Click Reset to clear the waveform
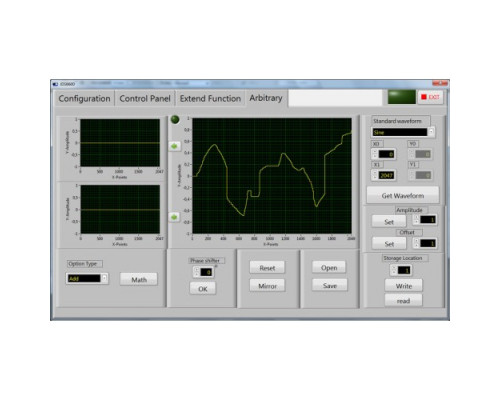The image size is (500, 400). [x=267, y=268]
